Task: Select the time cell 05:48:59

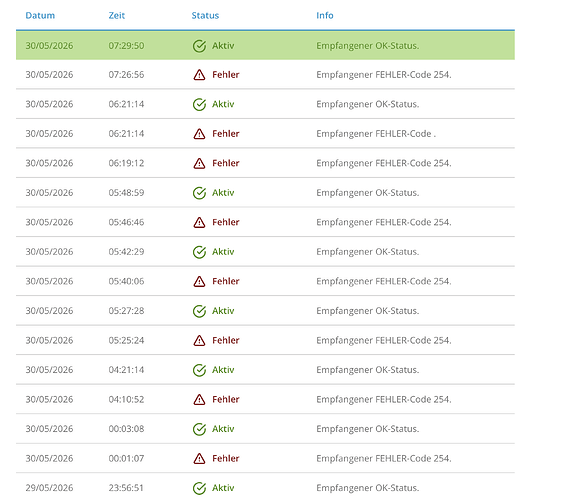Action: pyautogui.click(x=126, y=193)
